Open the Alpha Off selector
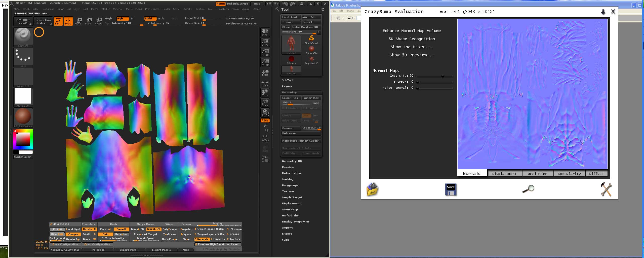The image size is (644, 258). (x=23, y=77)
